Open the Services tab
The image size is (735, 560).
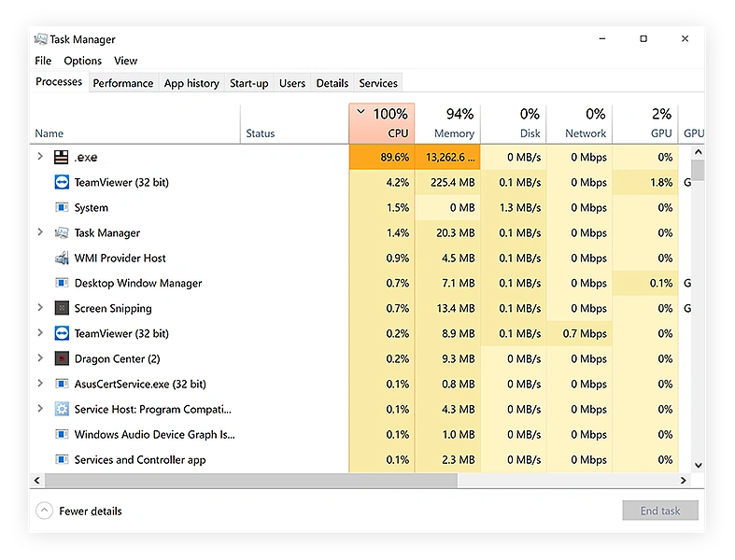(378, 83)
